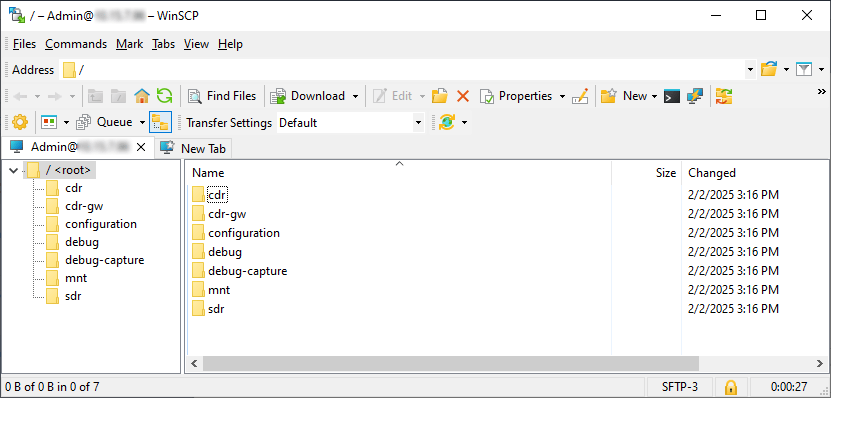Open Preferences gear icon
The width and height of the screenshot is (858, 438).
pos(20,122)
